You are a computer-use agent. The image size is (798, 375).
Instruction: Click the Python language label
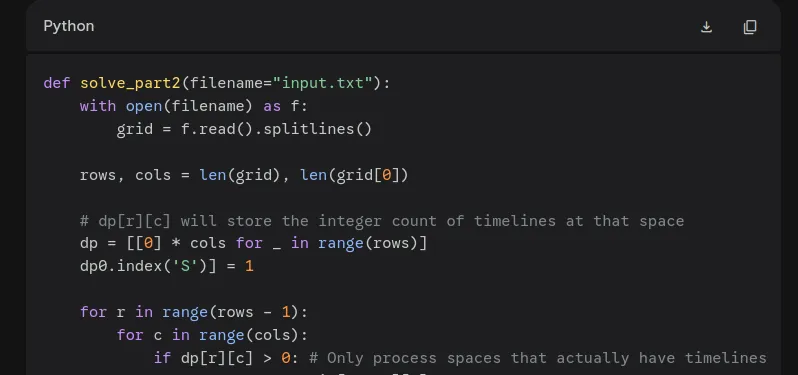(69, 26)
